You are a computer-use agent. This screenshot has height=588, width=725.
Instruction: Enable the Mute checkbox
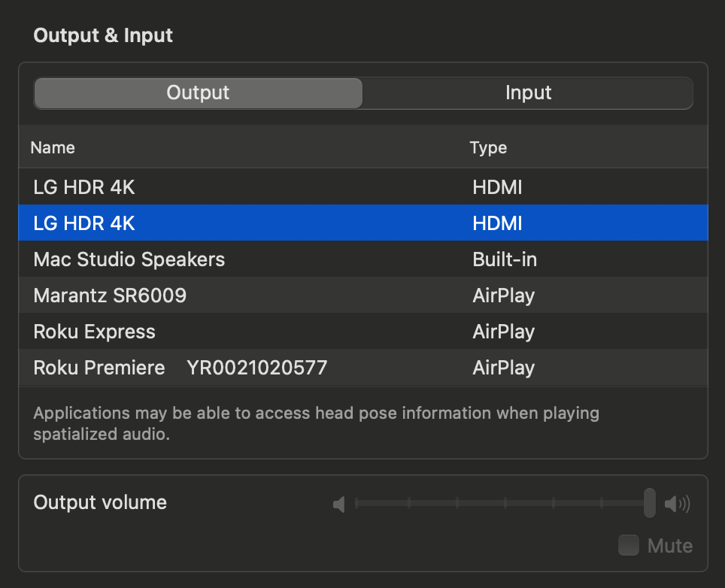[629, 545]
